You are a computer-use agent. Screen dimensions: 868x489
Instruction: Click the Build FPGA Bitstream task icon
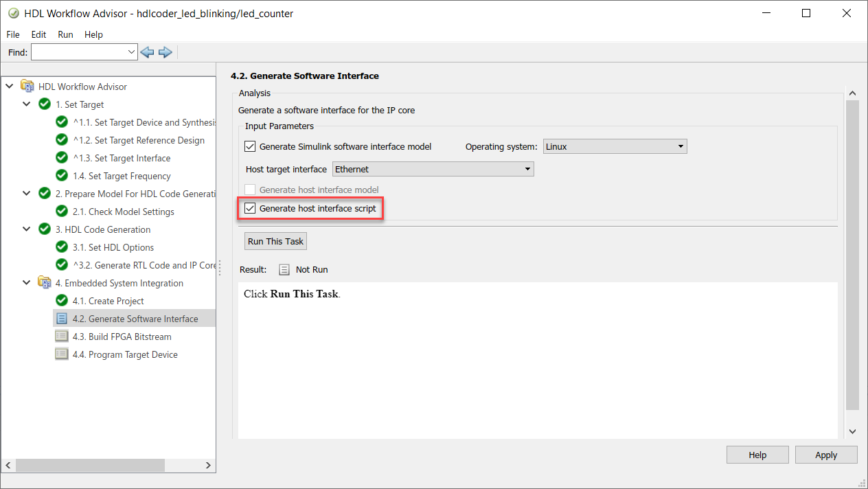point(62,337)
